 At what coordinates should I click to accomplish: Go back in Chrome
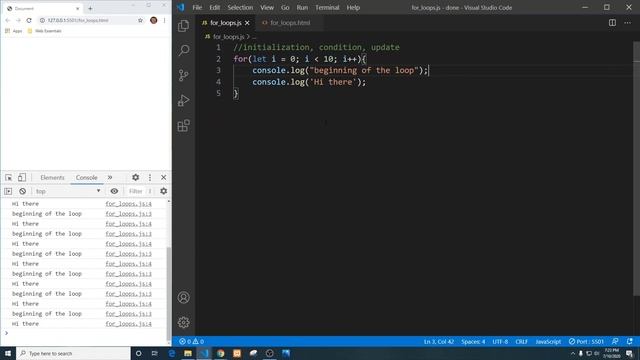pos(8,20)
